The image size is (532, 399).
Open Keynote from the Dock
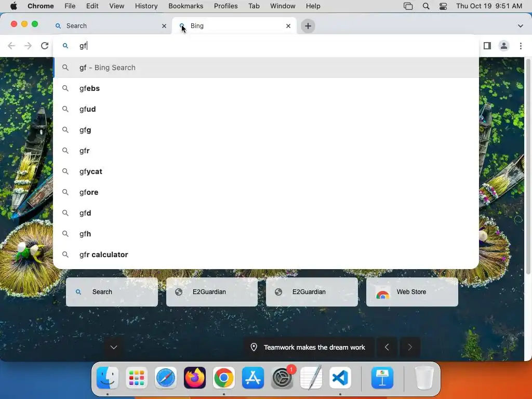click(382, 378)
